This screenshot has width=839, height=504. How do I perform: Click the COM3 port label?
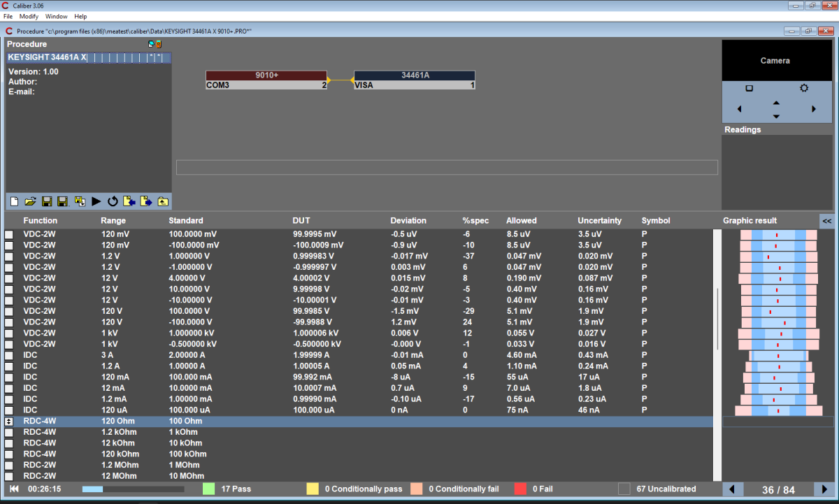(x=217, y=85)
